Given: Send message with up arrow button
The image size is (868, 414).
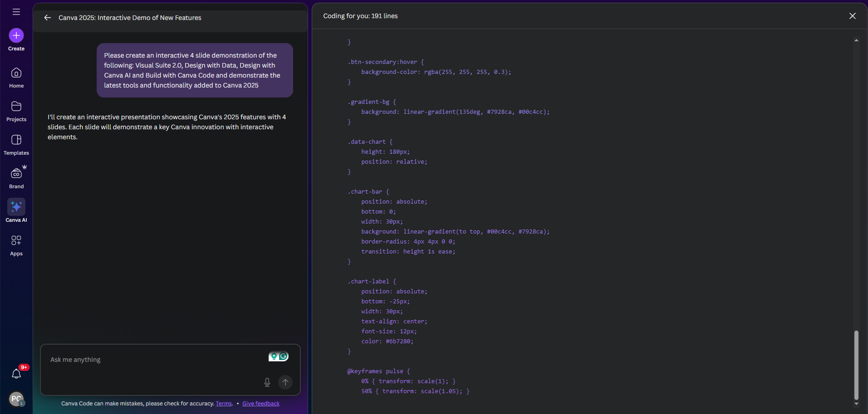Looking at the screenshot, I should (285, 382).
